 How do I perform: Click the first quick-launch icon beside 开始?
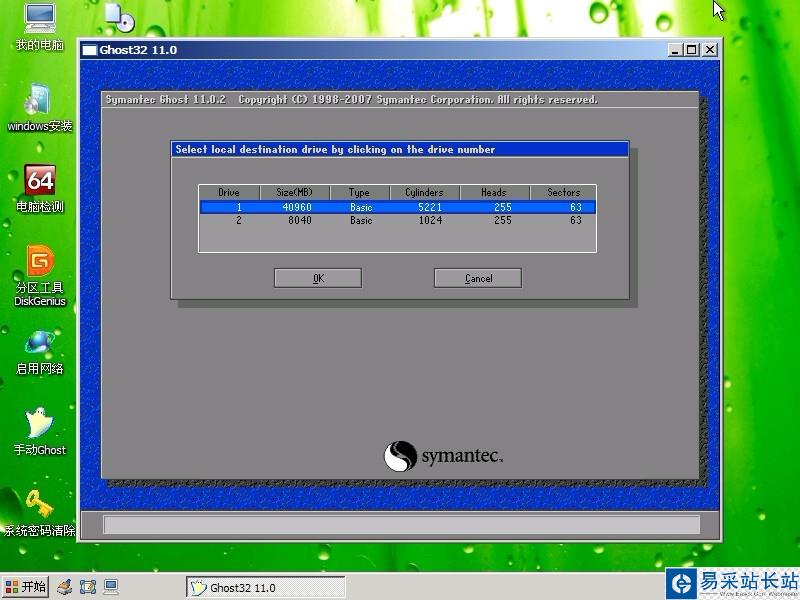click(64, 587)
